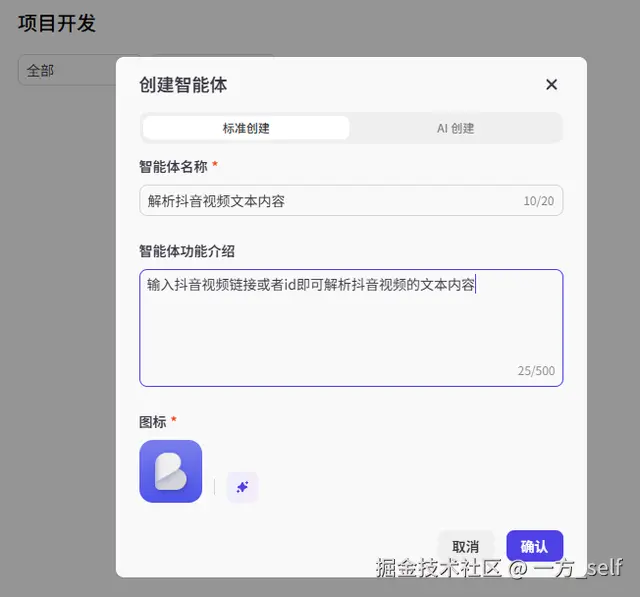Focus the 智能体功能介绍 text area
This screenshot has height=597, width=640.
tap(351, 328)
